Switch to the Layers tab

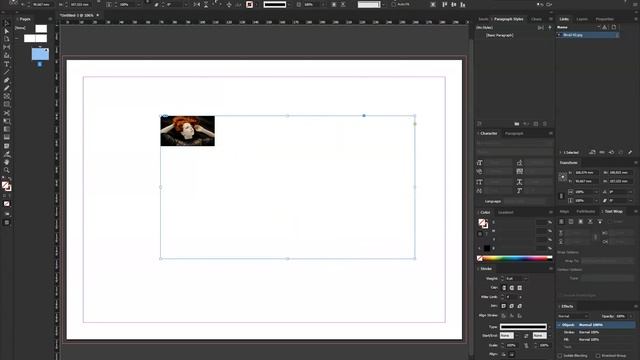(x=582, y=19)
